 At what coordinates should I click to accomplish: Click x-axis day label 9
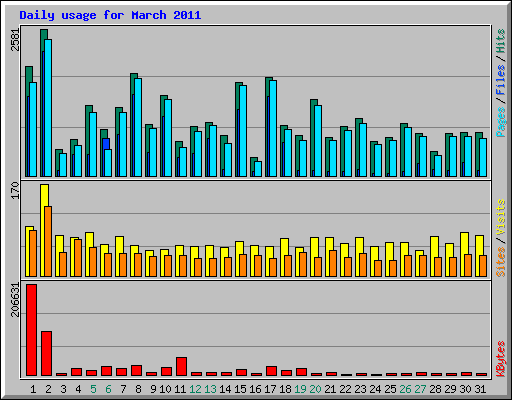tap(153, 389)
